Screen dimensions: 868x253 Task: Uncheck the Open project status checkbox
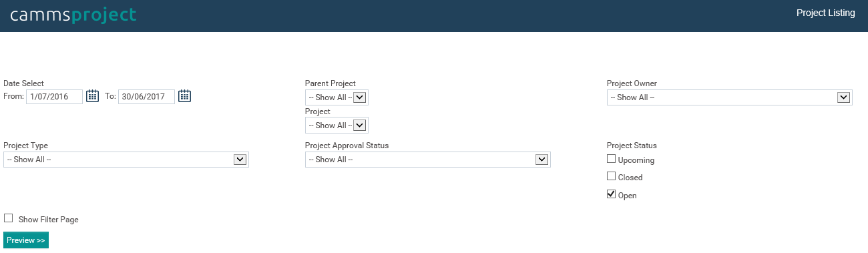[611, 194]
